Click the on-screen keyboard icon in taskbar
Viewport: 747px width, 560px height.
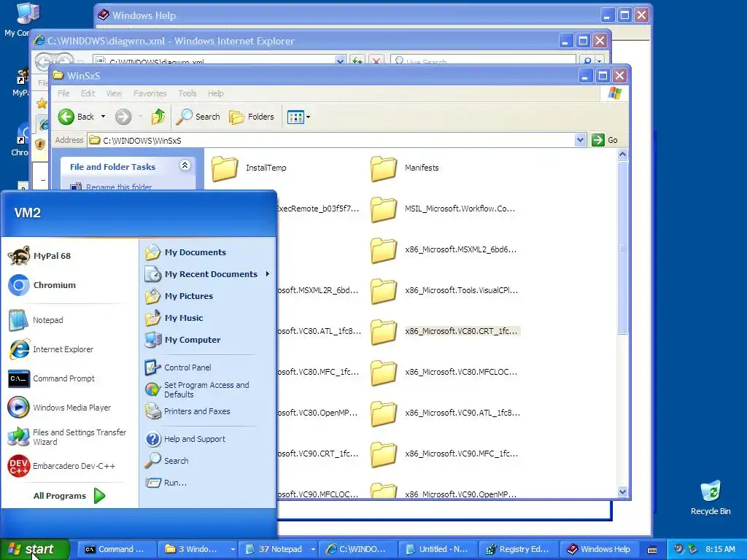652,550
